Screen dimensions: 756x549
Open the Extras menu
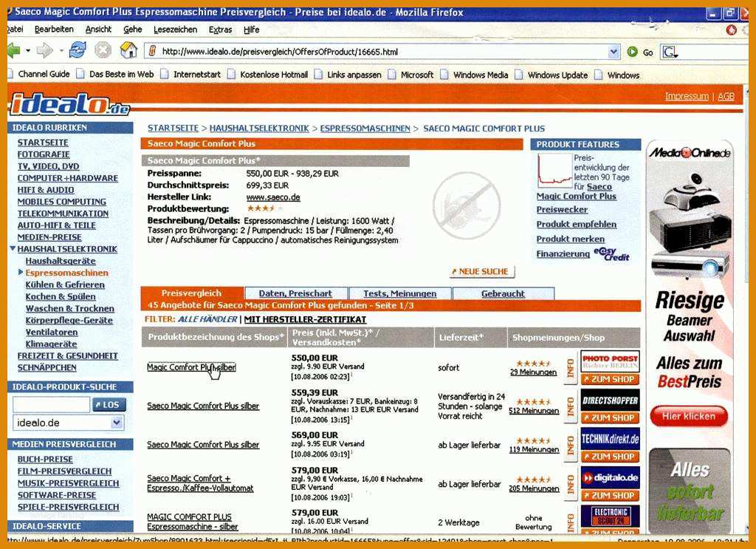tap(220, 30)
